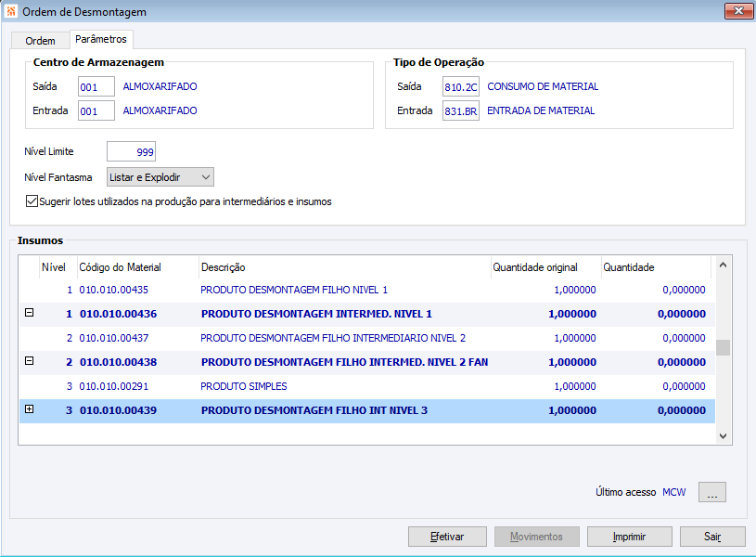Click the Imprimir button
This screenshot has height=557, width=756.
(x=629, y=537)
